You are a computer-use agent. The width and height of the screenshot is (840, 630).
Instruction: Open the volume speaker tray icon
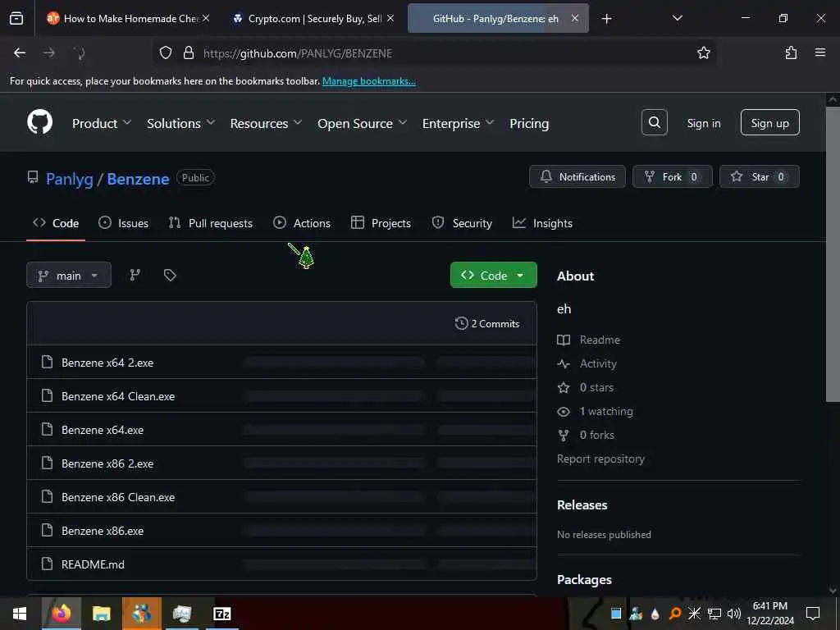(734, 614)
